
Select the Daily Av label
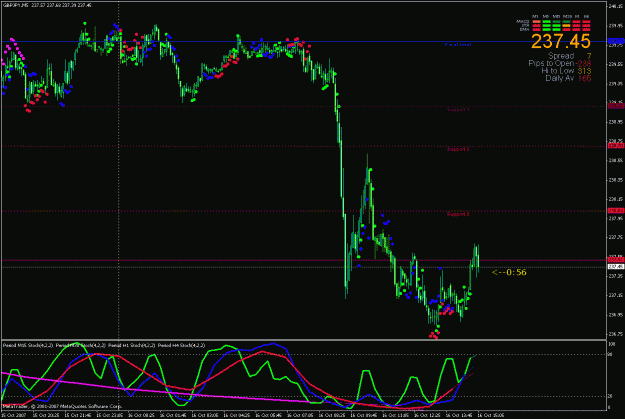coord(560,78)
